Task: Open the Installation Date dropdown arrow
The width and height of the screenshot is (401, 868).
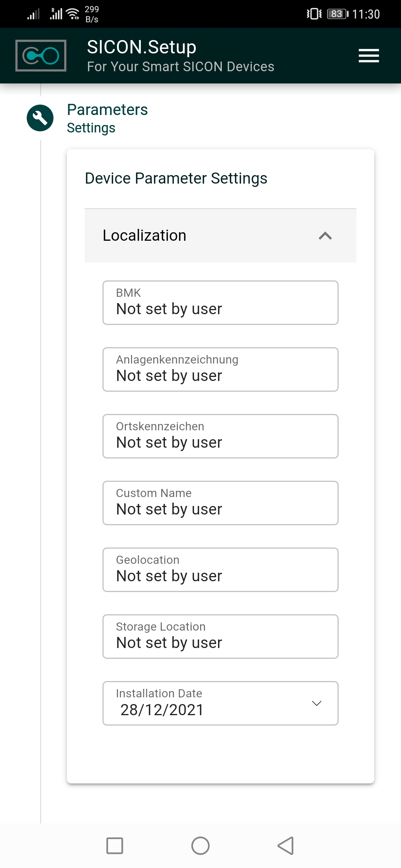Action: click(x=316, y=703)
